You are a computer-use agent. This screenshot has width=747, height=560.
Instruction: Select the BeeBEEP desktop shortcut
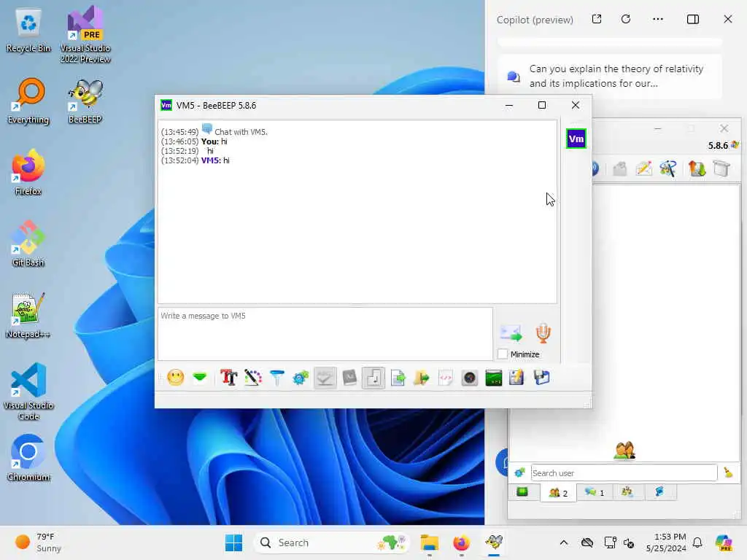tap(85, 101)
